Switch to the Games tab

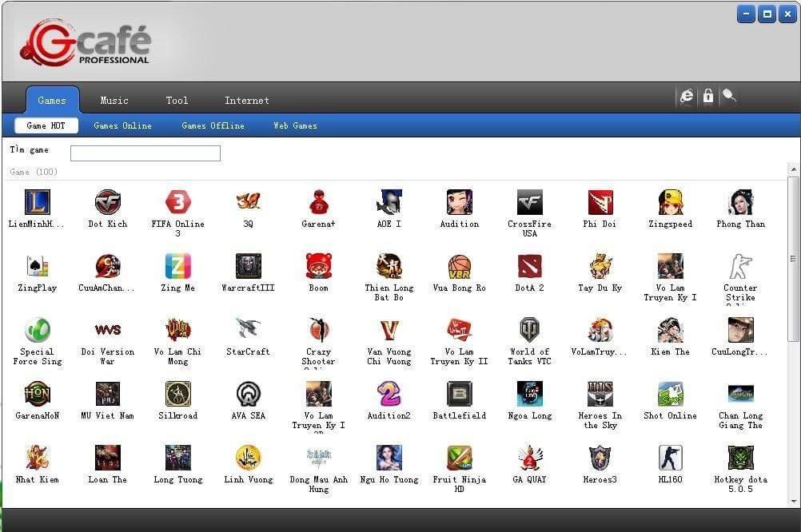tap(52, 100)
